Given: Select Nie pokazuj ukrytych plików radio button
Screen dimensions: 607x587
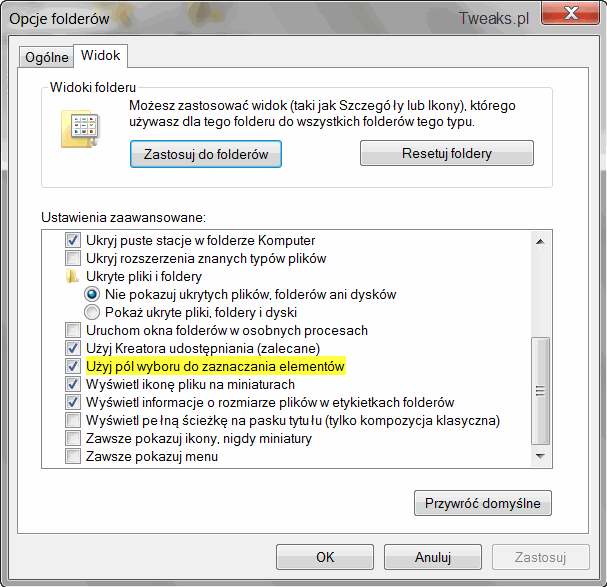Looking at the screenshot, I should [92, 295].
